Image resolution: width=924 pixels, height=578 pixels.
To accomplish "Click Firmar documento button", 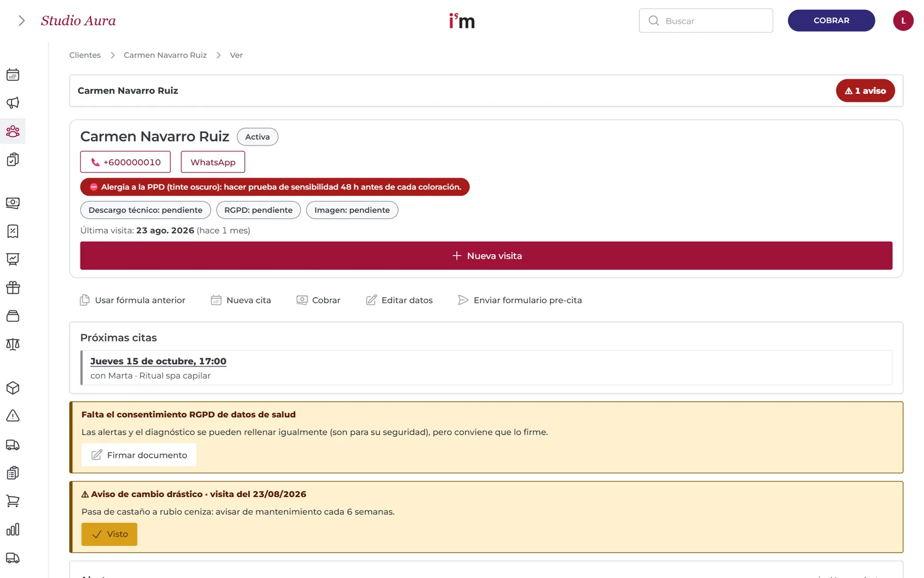I will pos(139,455).
